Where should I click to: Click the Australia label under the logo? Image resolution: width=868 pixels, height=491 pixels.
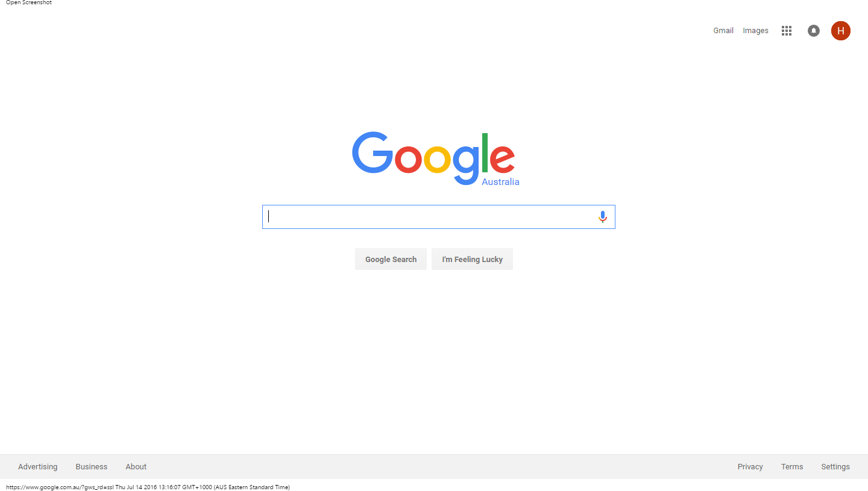[x=500, y=182]
